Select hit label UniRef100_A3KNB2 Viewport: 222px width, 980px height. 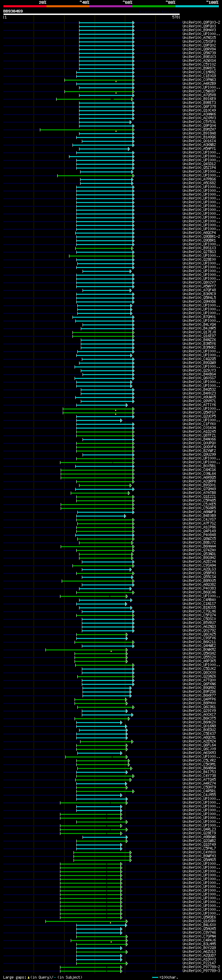pos(199,145)
